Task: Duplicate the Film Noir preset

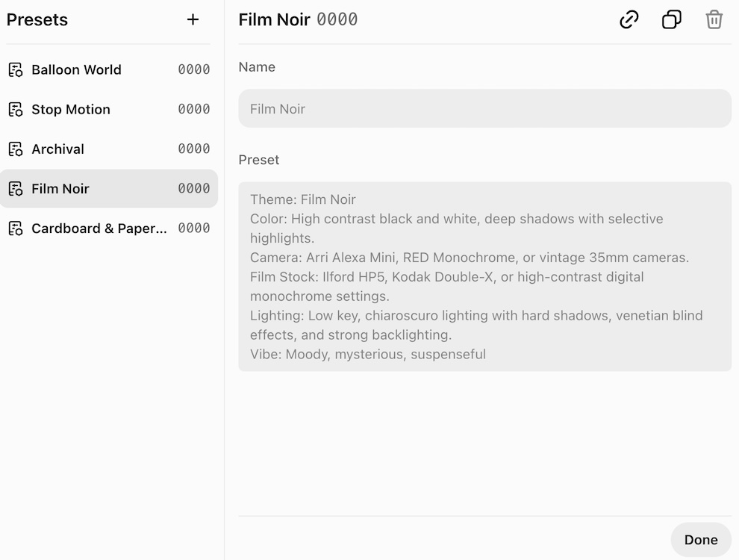Action: [671, 19]
